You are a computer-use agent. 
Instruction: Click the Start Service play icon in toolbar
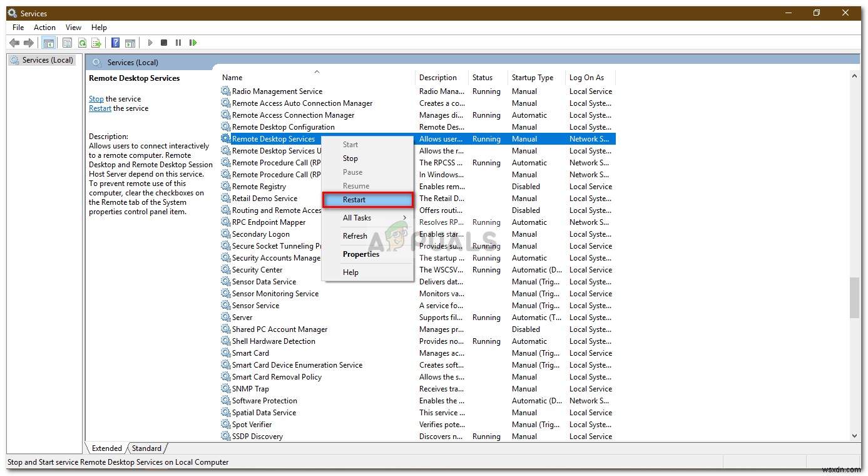coord(150,43)
